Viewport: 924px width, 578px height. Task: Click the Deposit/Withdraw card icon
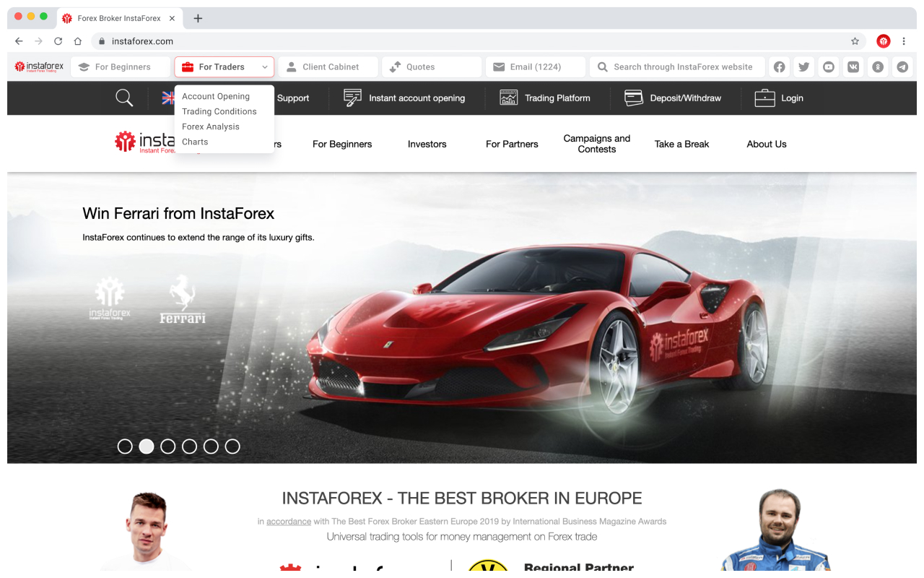click(634, 98)
